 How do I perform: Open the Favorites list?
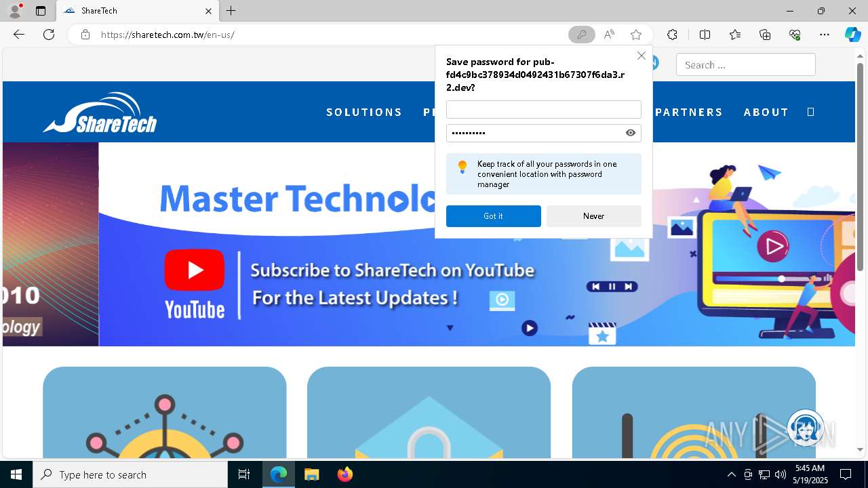point(735,35)
